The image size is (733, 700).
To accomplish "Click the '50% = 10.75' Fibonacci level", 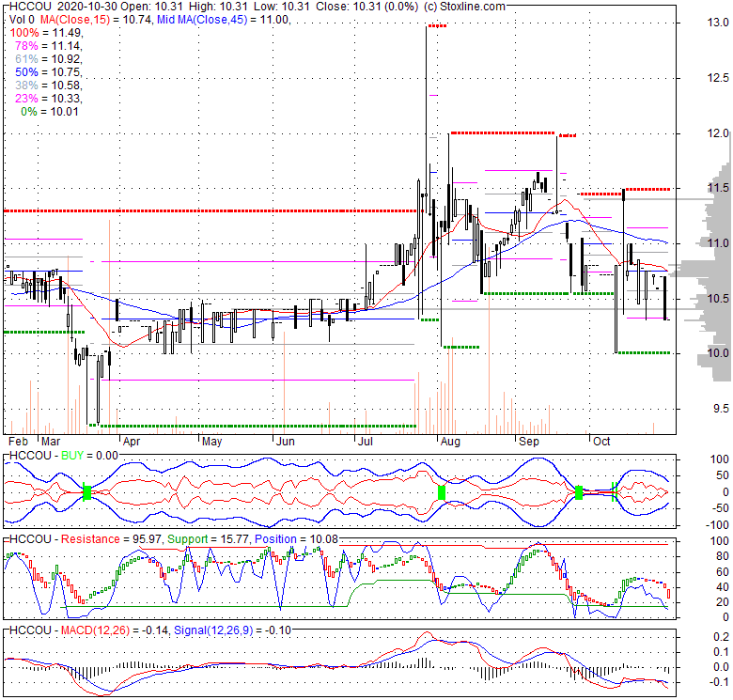I will point(49,72).
